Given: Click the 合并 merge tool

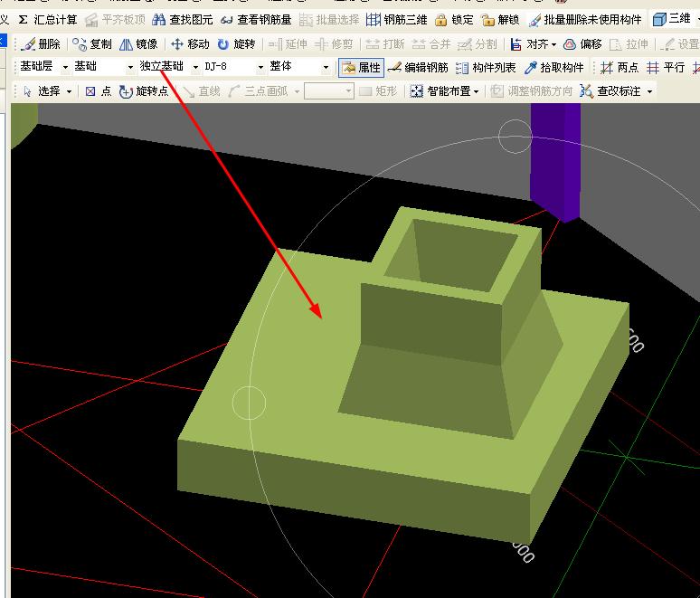Looking at the screenshot, I should [x=431, y=43].
